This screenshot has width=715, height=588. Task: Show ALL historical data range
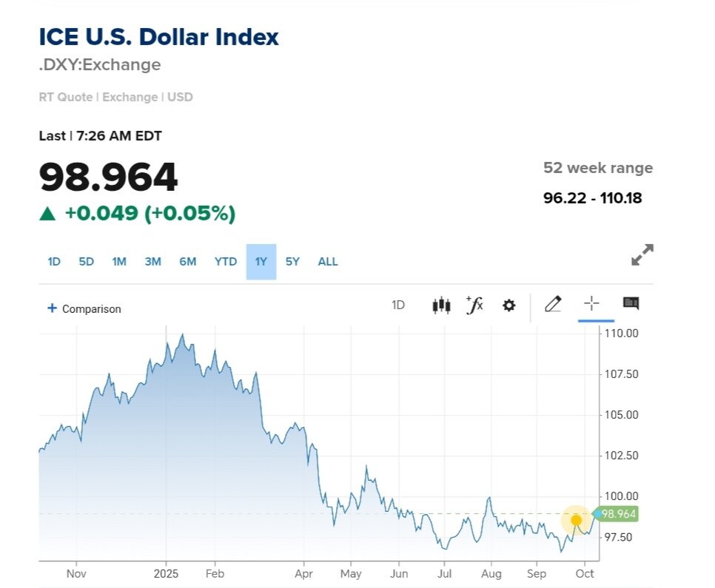(328, 262)
